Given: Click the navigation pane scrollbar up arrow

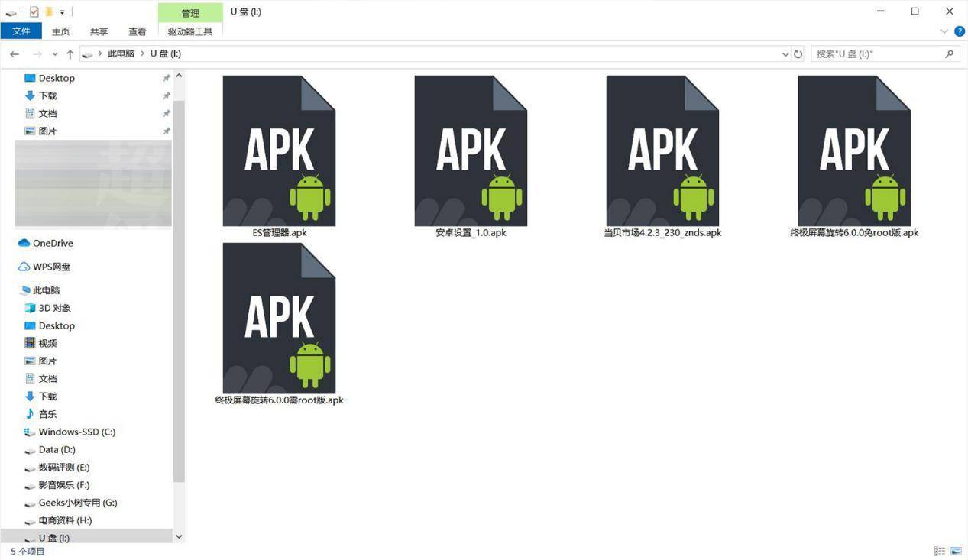Looking at the screenshot, I should click(180, 76).
